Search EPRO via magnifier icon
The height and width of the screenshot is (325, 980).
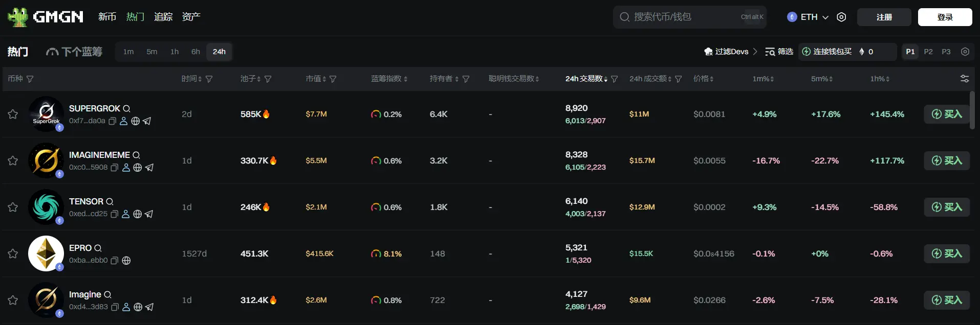[x=98, y=248]
